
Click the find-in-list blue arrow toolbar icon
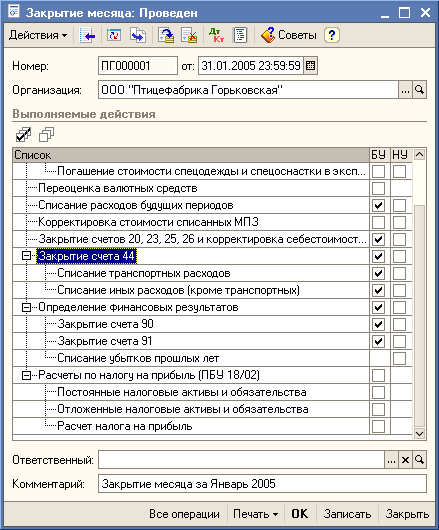pos(88,35)
